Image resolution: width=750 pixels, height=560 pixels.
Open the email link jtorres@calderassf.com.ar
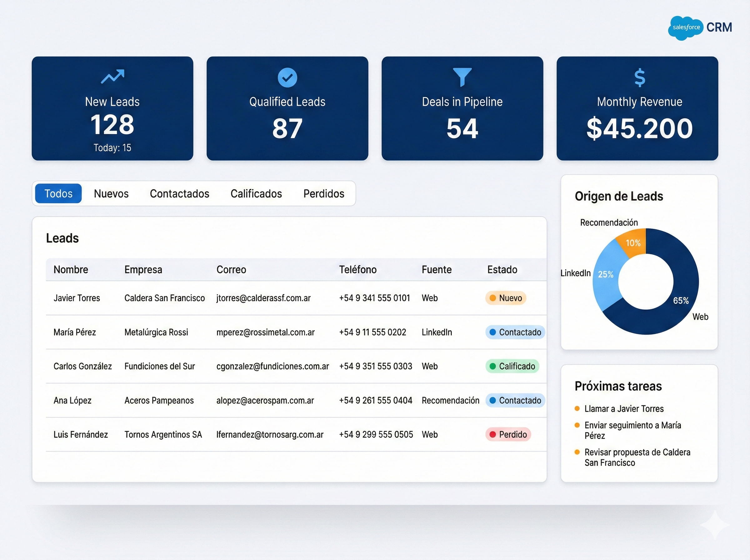264,298
